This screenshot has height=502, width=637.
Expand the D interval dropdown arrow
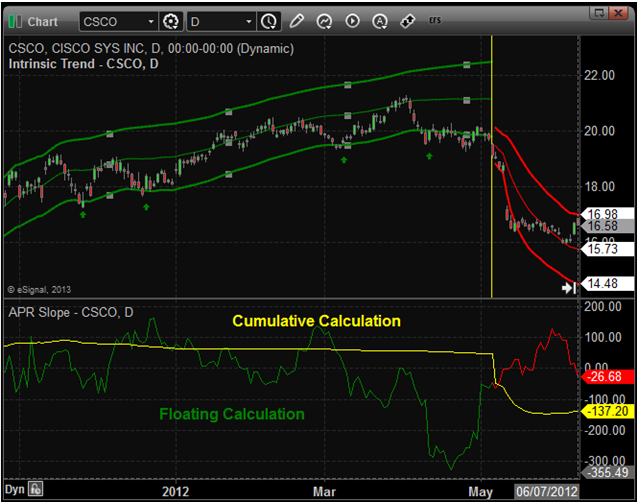click(x=249, y=22)
